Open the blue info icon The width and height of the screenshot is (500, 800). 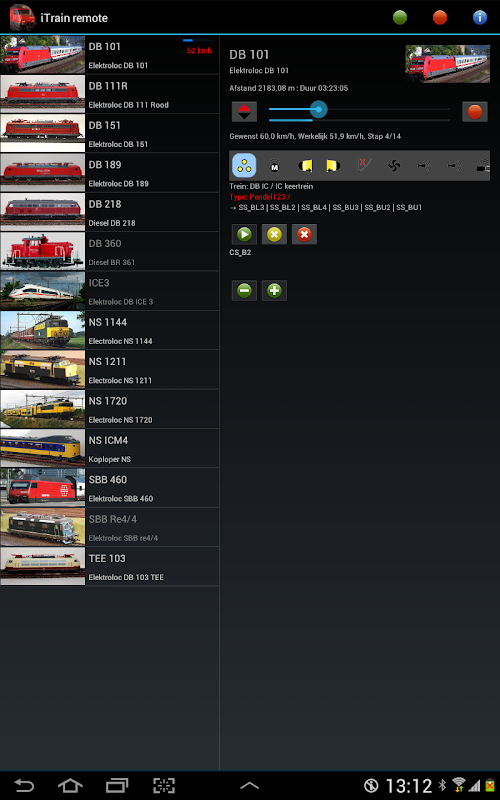click(480, 17)
